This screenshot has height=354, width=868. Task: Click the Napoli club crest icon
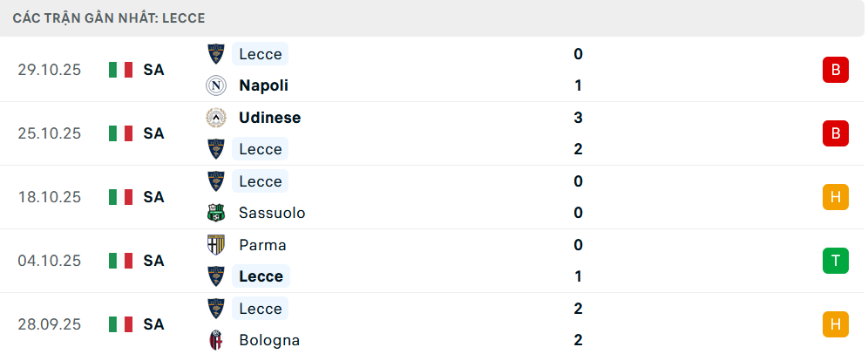[x=215, y=85]
